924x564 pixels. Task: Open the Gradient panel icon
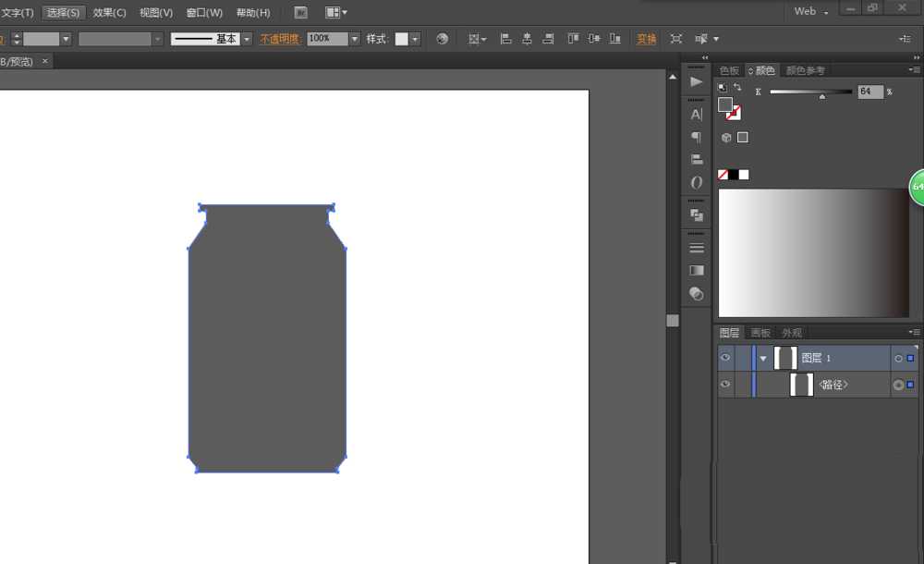(x=697, y=270)
